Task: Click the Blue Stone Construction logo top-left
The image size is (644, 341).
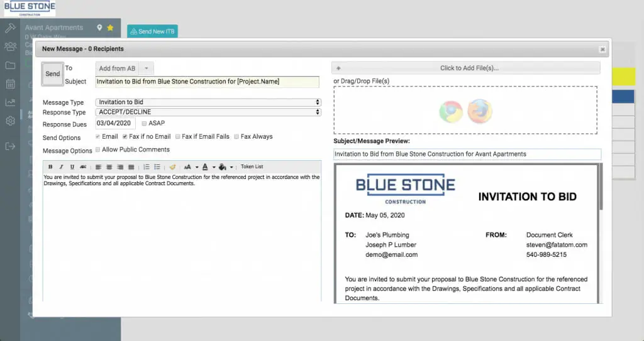Action: pyautogui.click(x=30, y=9)
